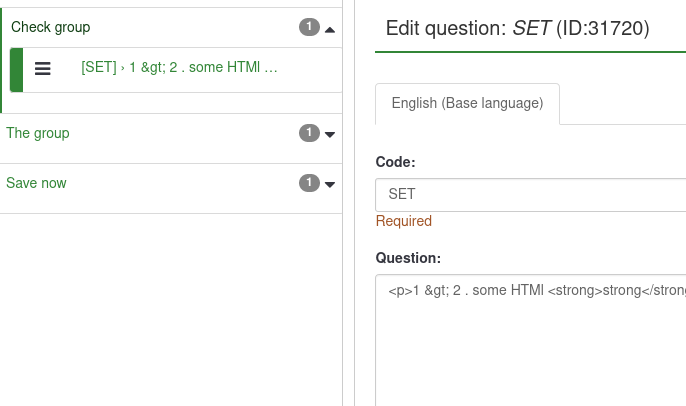Click the Code: field label
686x406 pixels.
click(395, 162)
